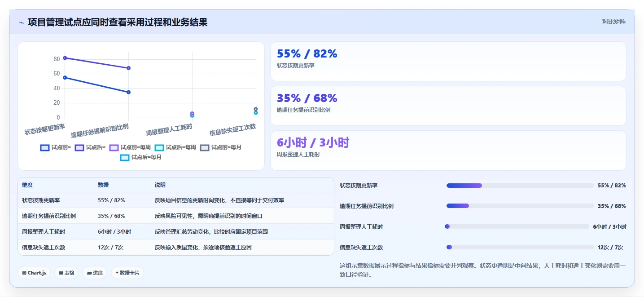Viewport: 644px width, 297px height.
Task: Click the chart axis label 周报整理人工耗时
Action: 169,130
